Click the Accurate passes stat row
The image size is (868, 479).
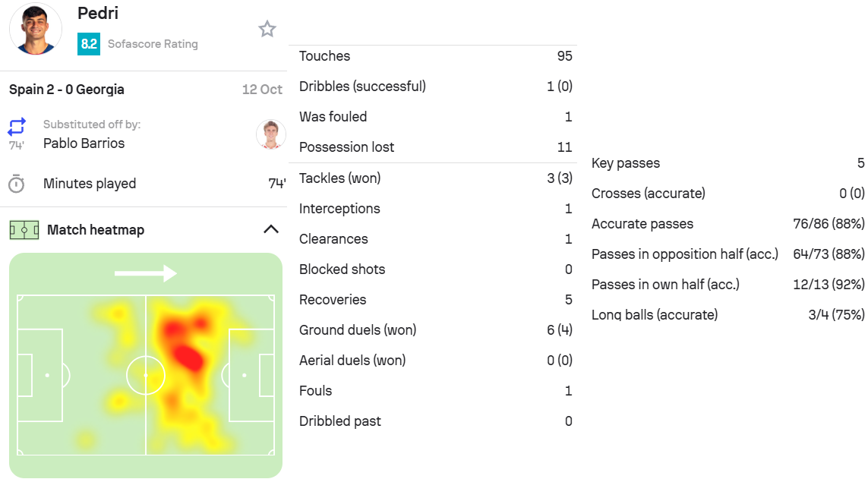pos(728,224)
